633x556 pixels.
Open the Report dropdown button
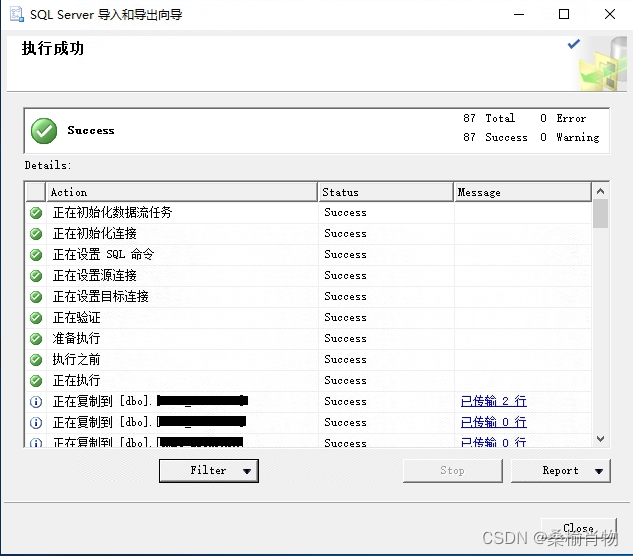560,470
